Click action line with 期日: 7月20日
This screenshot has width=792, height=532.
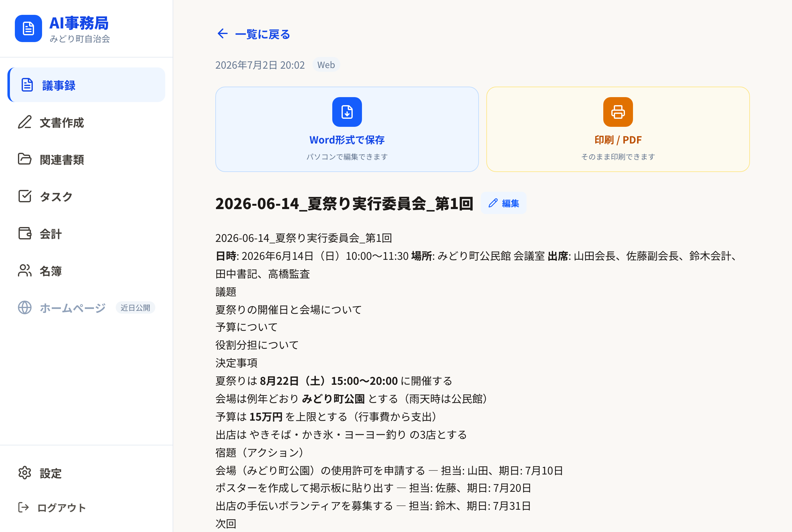pos(373,488)
